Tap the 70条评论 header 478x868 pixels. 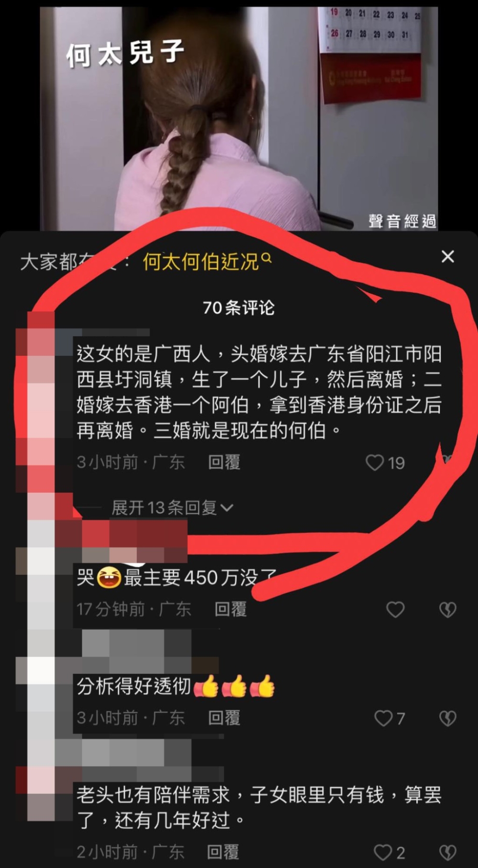(x=239, y=308)
